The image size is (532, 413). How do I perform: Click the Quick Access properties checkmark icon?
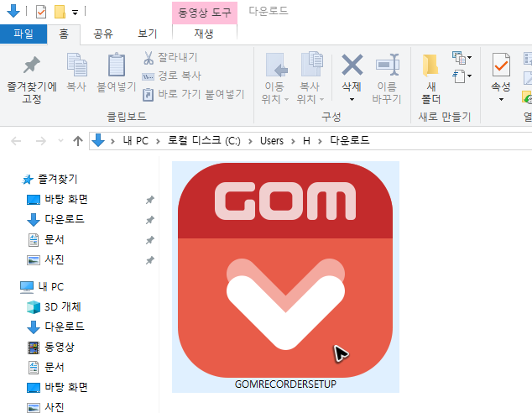[x=41, y=12]
